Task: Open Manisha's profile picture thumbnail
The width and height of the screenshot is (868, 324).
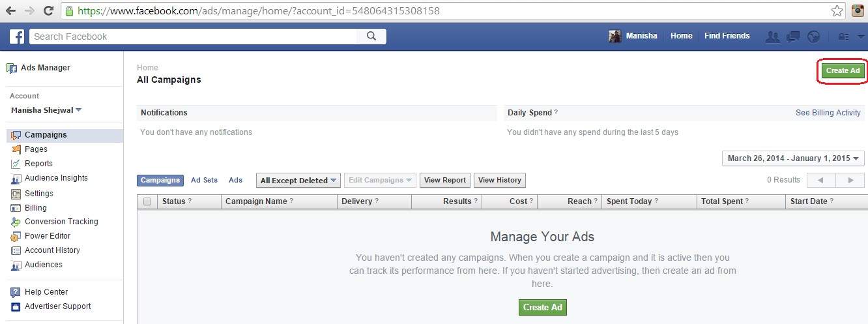Action: 615,37
